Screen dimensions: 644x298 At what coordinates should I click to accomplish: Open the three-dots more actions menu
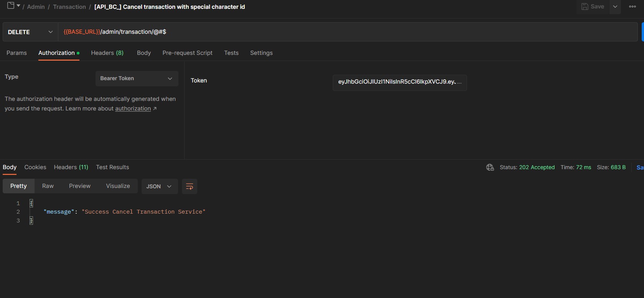pyautogui.click(x=632, y=7)
